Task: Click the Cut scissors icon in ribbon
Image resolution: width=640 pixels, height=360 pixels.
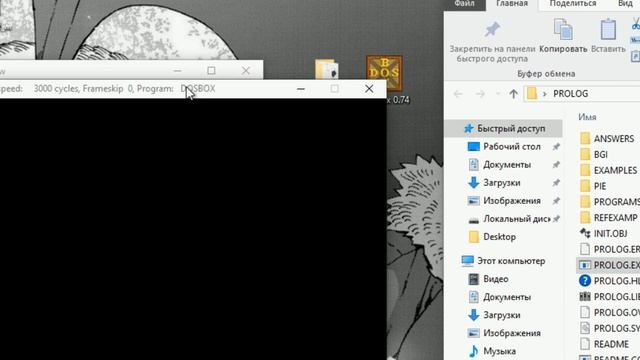Action: pos(636,24)
